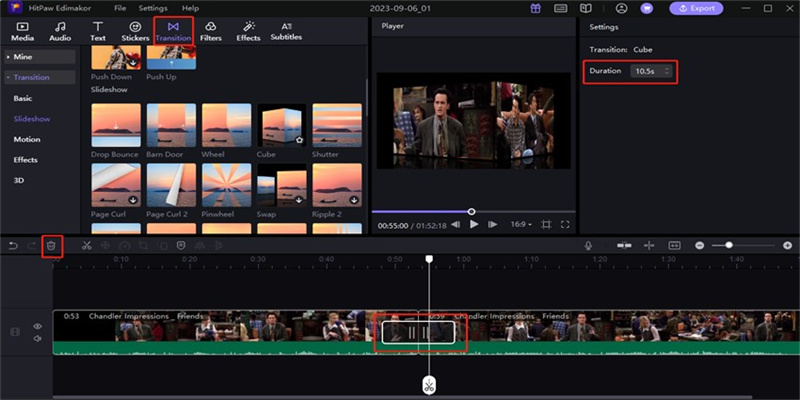
Task: Click the timeline zoom slider handle
Action: (x=729, y=245)
